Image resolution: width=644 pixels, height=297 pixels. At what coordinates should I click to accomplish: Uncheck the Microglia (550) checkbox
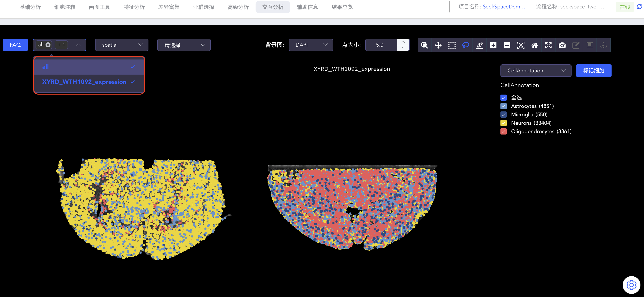coord(504,115)
